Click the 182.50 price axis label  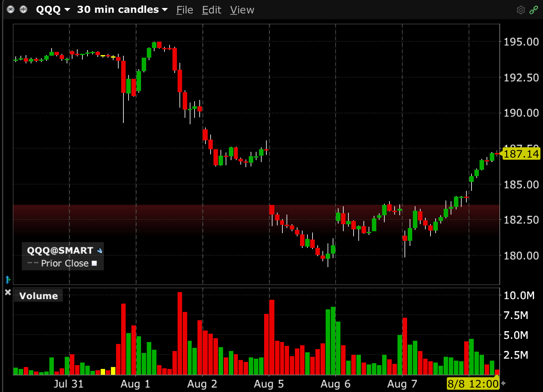[x=521, y=220]
